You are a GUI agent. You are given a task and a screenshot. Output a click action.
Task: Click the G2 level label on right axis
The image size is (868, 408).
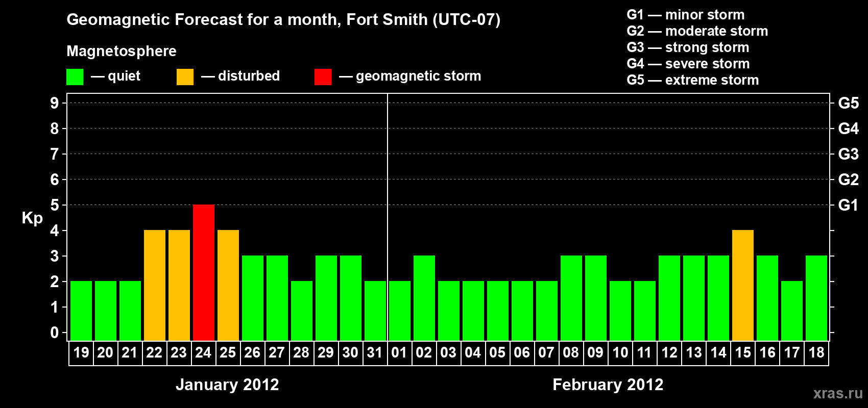(849, 180)
